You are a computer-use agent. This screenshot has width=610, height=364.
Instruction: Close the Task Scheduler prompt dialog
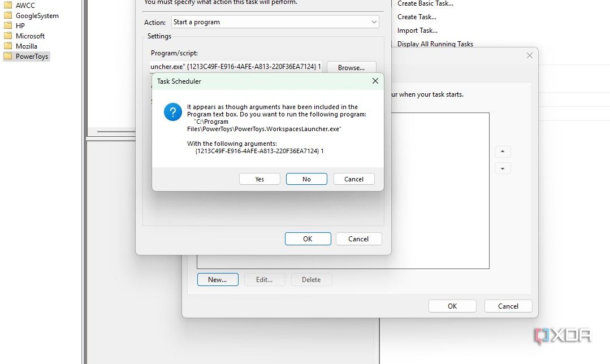pyautogui.click(x=375, y=81)
